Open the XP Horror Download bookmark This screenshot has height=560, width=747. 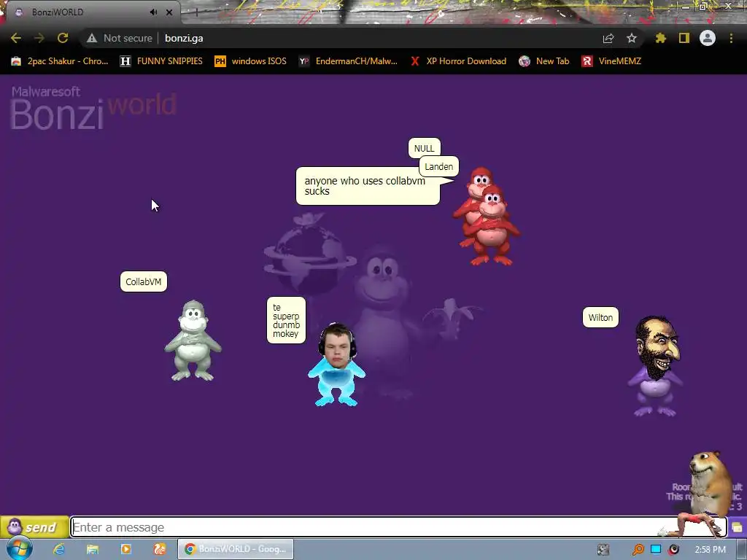pos(458,61)
